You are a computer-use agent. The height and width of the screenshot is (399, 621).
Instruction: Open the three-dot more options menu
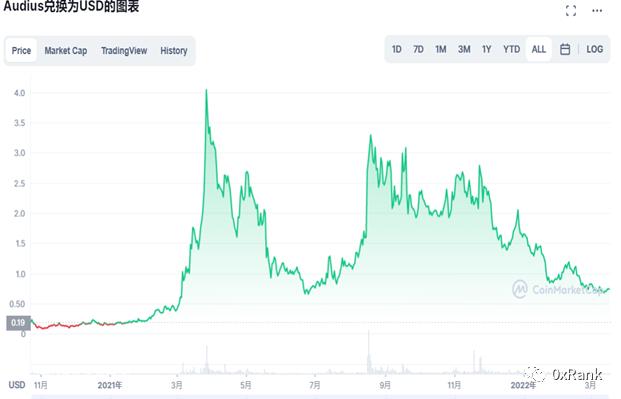597,10
